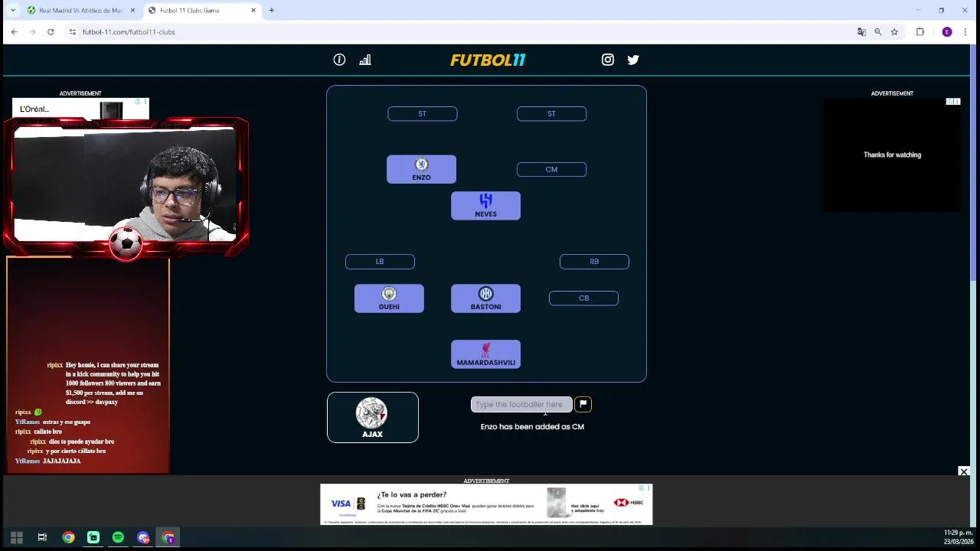The width and height of the screenshot is (980, 551).
Task: Click the Visa HSBC advertisement banner
Action: tap(486, 504)
